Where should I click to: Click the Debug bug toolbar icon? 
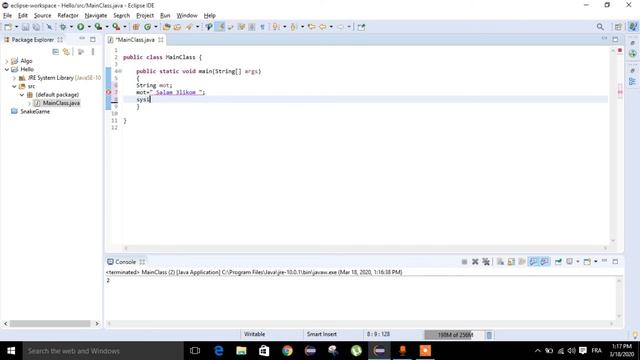click(63, 27)
